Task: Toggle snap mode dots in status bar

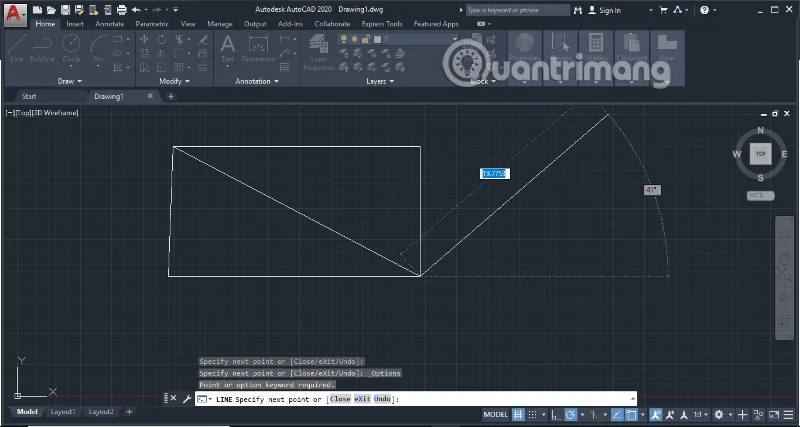Action: pos(532,414)
